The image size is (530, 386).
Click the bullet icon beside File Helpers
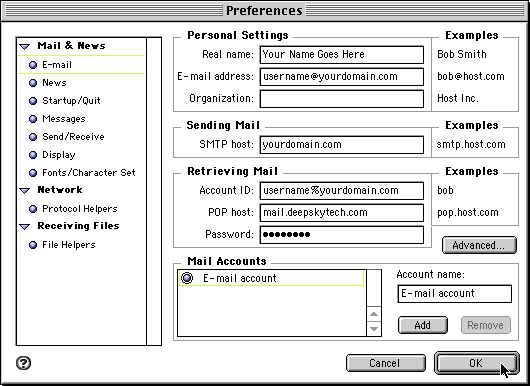click(x=33, y=245)
